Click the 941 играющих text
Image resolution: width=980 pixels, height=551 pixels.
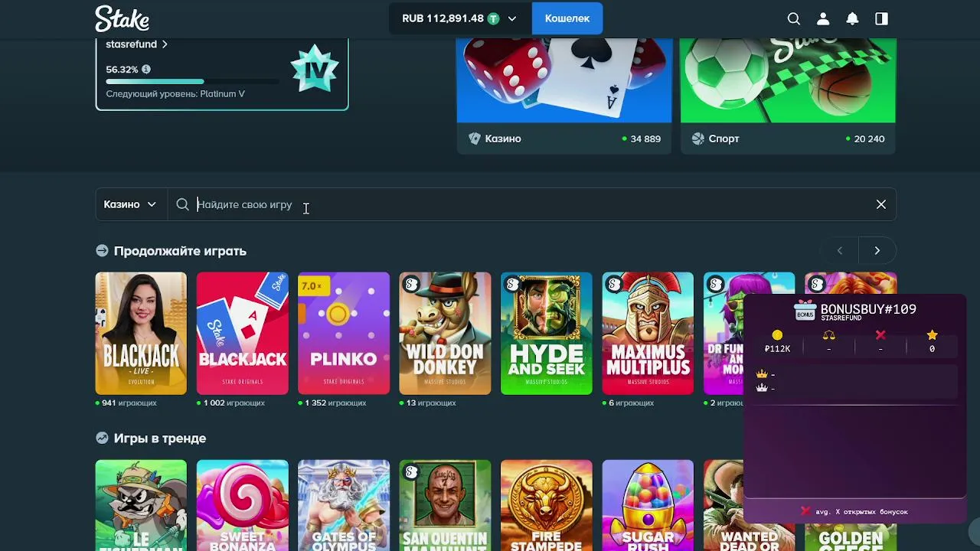click(129, 403)
